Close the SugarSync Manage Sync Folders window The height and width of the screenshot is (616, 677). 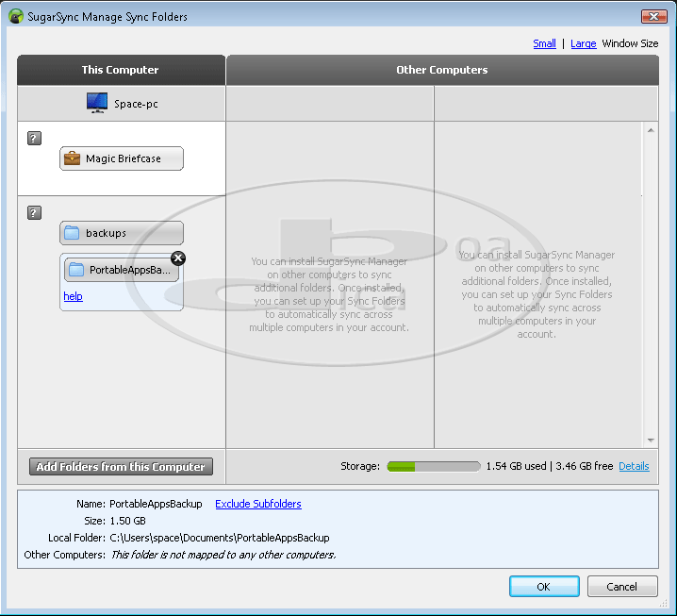654,16
